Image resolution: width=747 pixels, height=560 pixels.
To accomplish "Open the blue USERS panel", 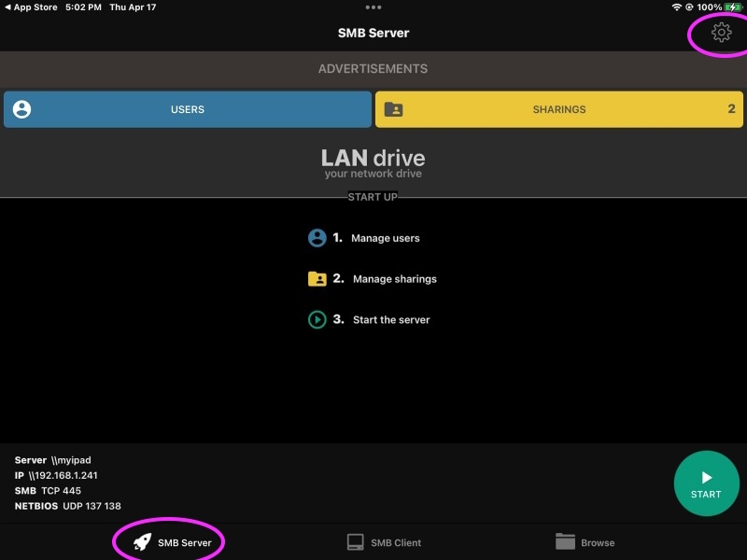I will 188,109.
